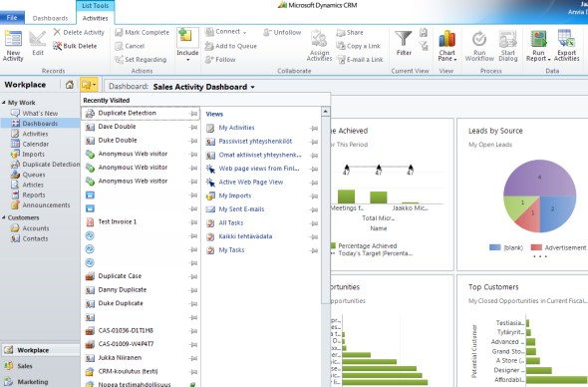Pin the My Tasks view
This screenshot has width=588, height=387.
314,250
